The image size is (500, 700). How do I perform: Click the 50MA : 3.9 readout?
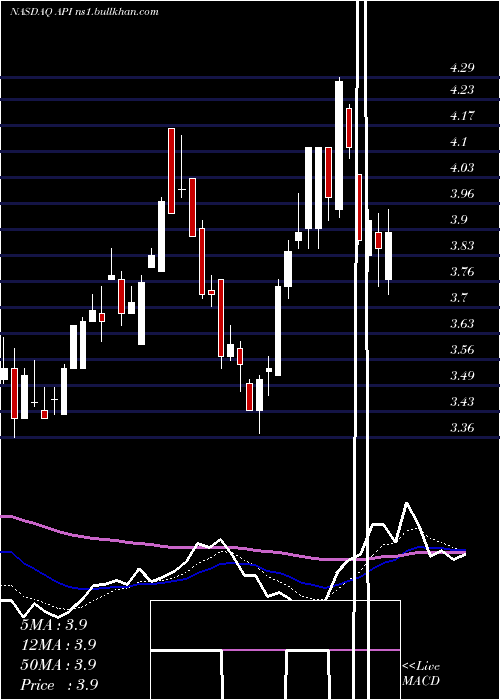tap(58, 664)
